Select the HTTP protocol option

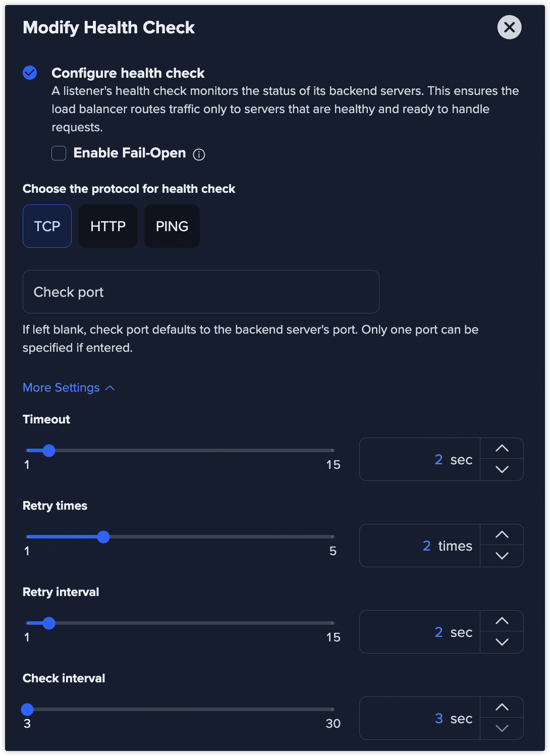click(x=108, y=226)
